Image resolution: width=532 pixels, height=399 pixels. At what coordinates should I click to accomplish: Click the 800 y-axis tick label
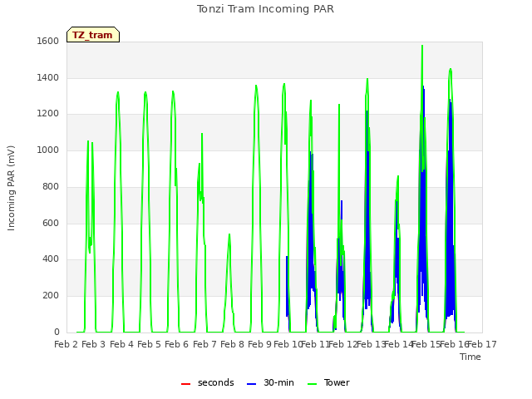(51, 186)
